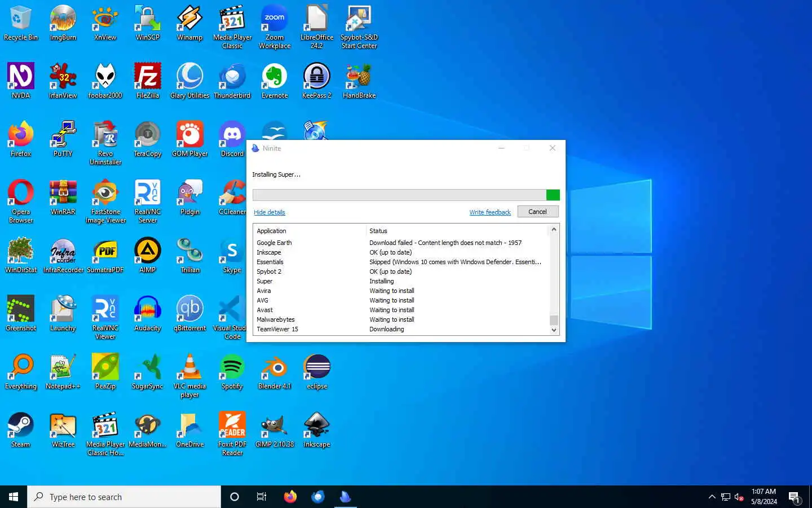Click the FileZilla desktop shortcut
Screen dimensions: 812x508
148,81
